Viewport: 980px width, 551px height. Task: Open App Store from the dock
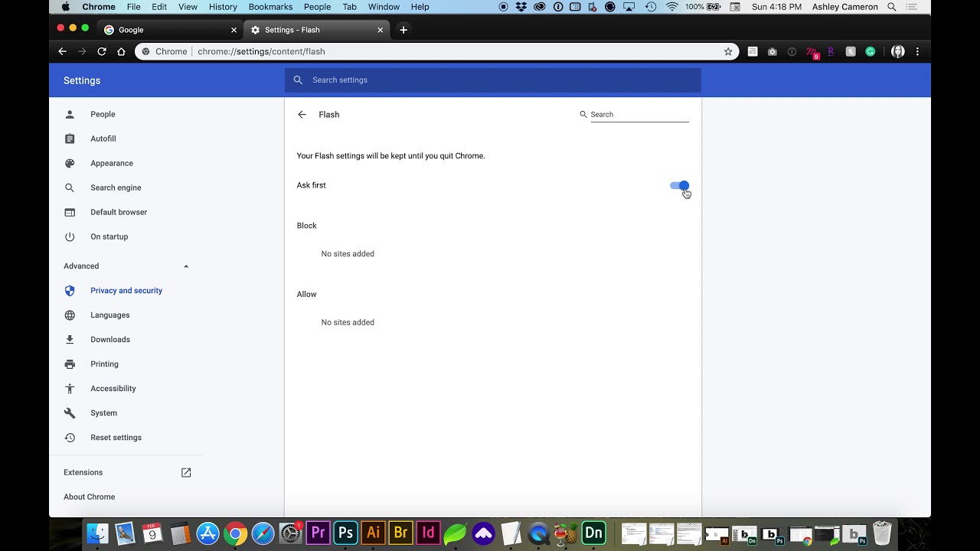(x=207, y=533)
